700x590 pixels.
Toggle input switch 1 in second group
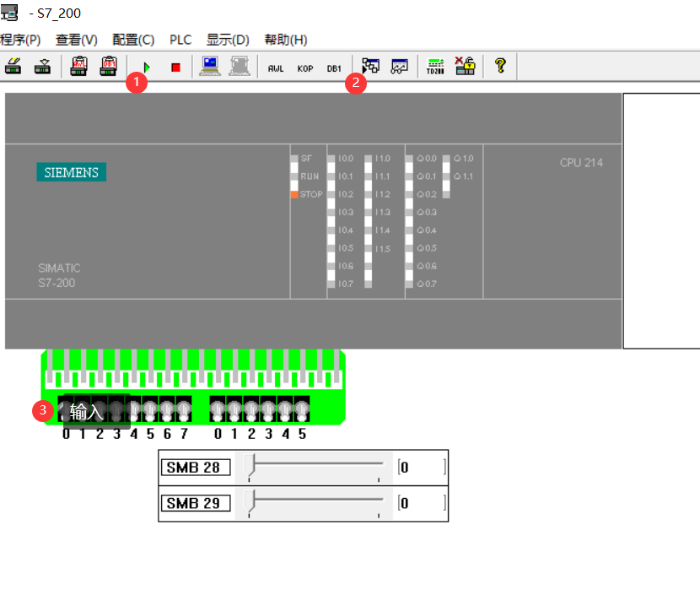234,409
